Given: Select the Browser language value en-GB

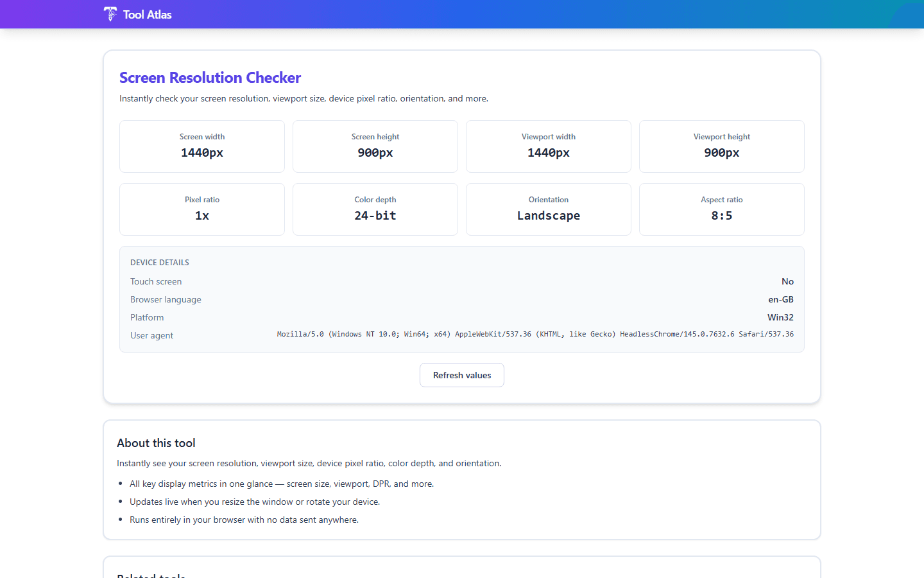Looking at the screenshot, I should coord(780,299).
